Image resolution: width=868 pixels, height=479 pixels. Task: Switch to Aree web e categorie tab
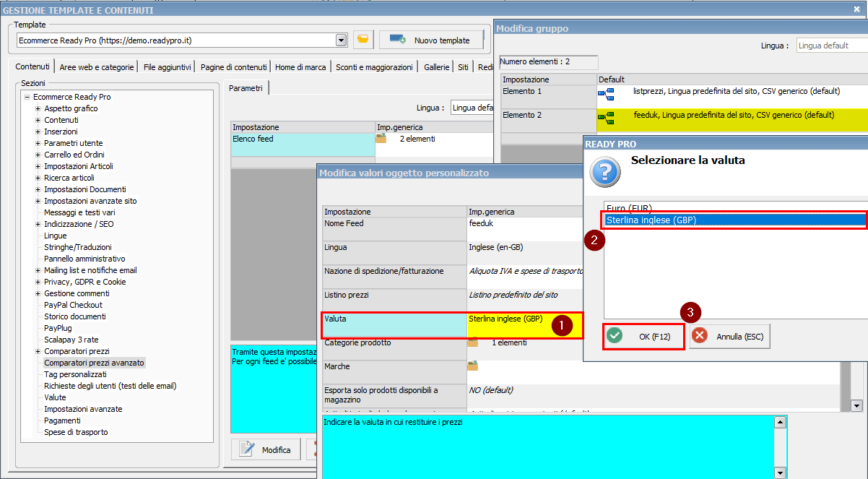pos(97,67)
